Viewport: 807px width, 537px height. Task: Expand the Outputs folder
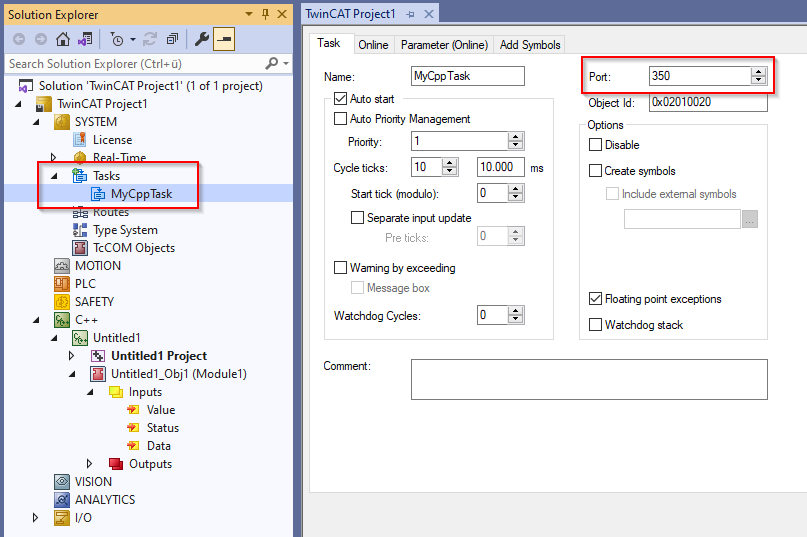pyautogui.click(x=90, y=463)
